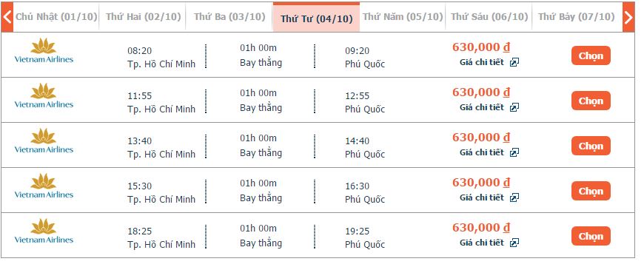The image size is (644, 267).
Task: Open the Thứ Bảy (07/10) tab
Action: pos(577,17)
